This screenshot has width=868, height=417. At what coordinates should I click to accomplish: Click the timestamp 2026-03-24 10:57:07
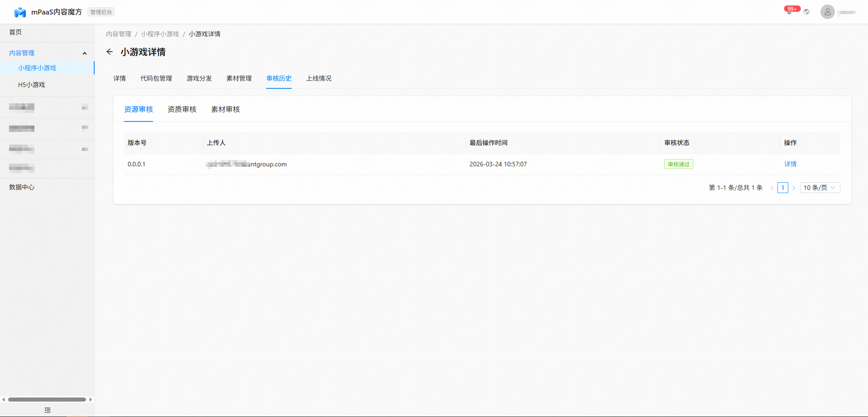click(498, 164)
